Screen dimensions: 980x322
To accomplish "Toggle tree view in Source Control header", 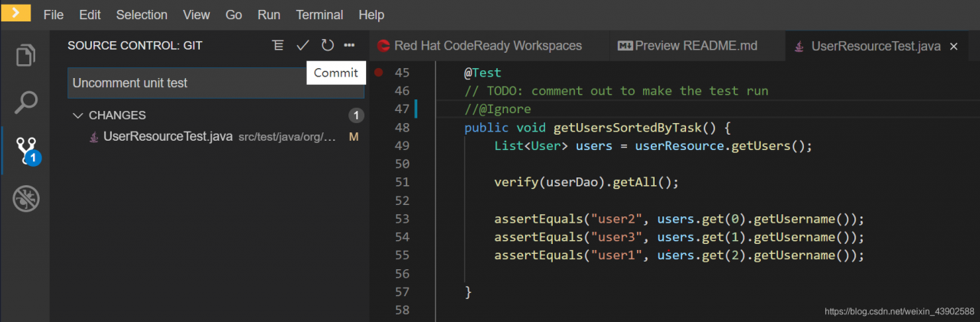I will point(278,46).
